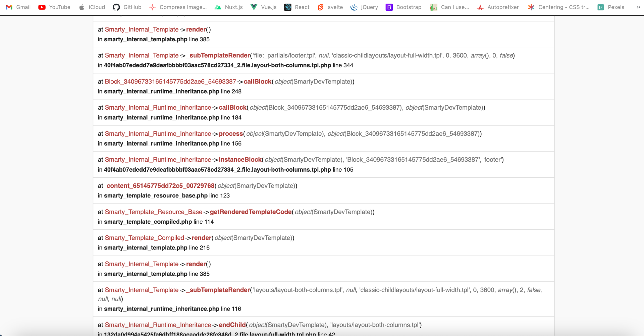Click the process method name
This screenshot has width=644, height=336.
[x=231, y=134]
